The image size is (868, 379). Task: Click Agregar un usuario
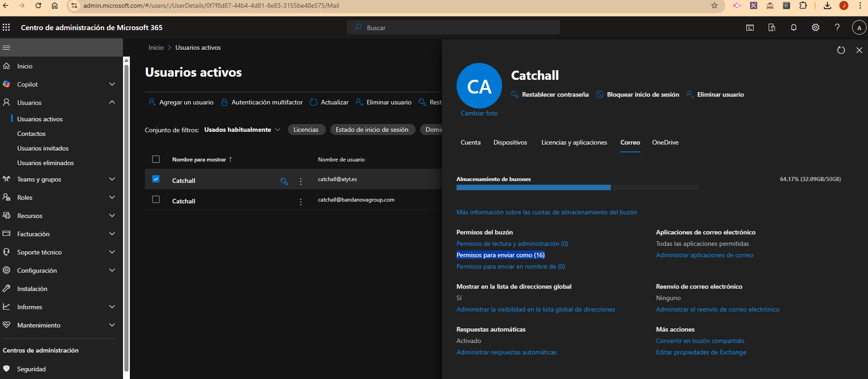[181, 102]
